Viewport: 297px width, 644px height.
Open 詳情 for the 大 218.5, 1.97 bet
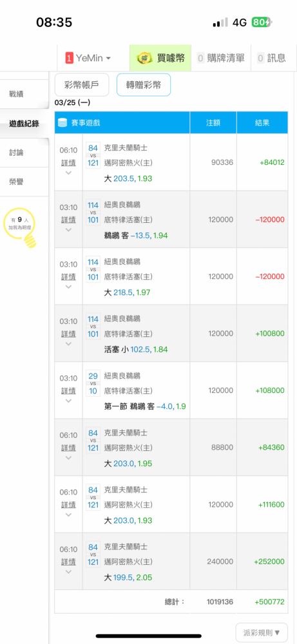pyautogui.click(x=68, y=277)
